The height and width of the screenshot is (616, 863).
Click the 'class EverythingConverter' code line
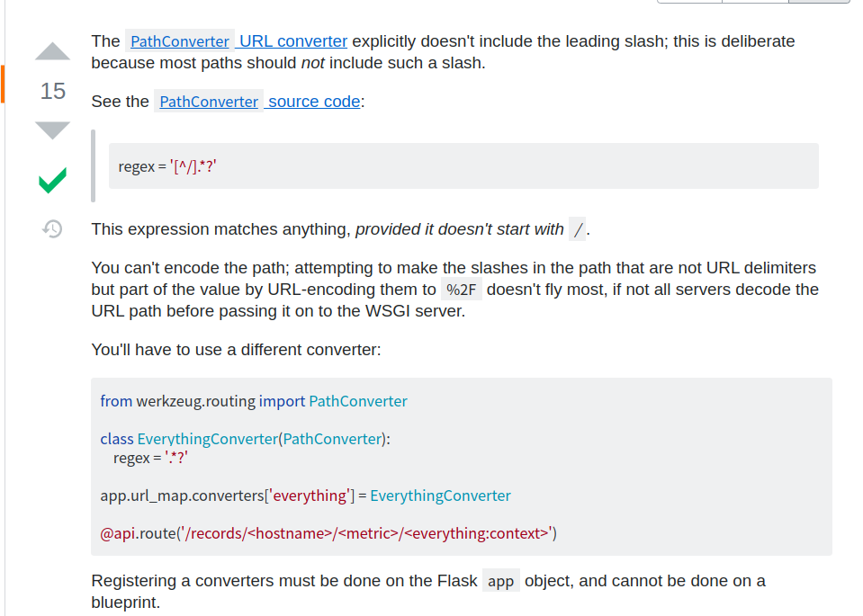coord(245,439)
